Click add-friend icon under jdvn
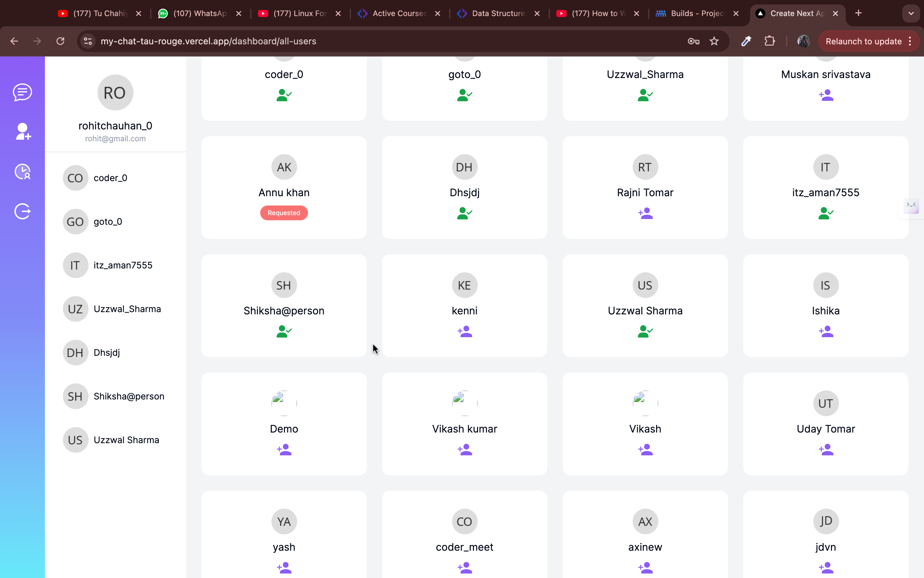The width and height of the screenshot is (924, 578). point(826,567)
